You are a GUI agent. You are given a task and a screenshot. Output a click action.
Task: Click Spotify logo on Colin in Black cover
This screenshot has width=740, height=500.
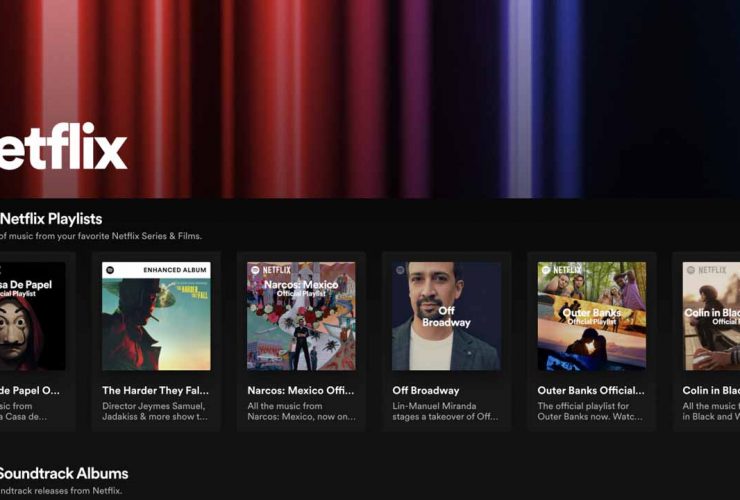click(x=691, y=270)
